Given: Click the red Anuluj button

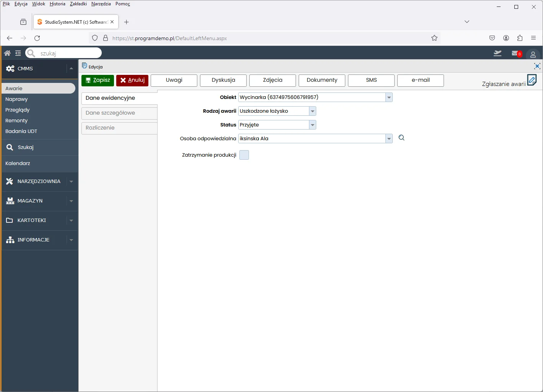Looking at the screenshot, I should pyautogui.click(x=132, y=80).
